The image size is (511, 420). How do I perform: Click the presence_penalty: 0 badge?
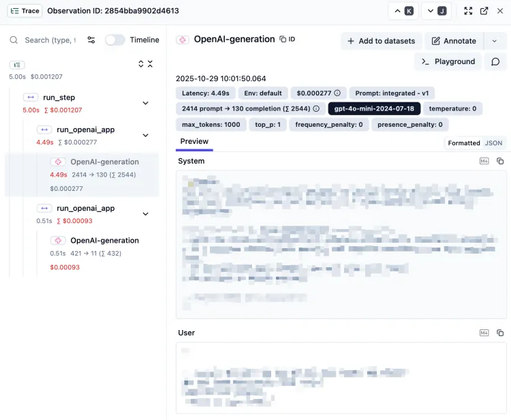[x=410, y=125]
